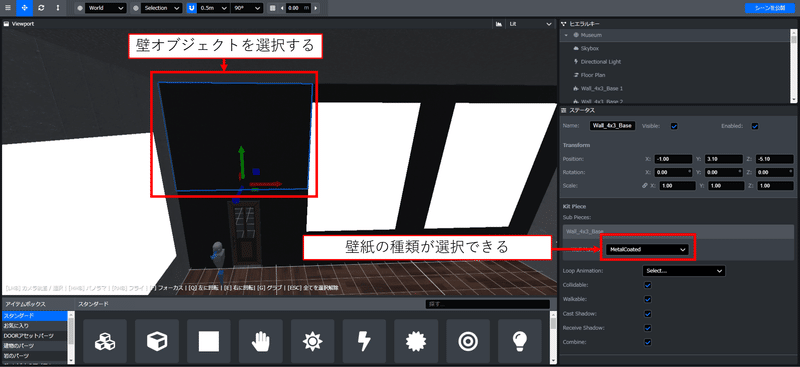Click the Rotation Y field

[x=723, y=173]
